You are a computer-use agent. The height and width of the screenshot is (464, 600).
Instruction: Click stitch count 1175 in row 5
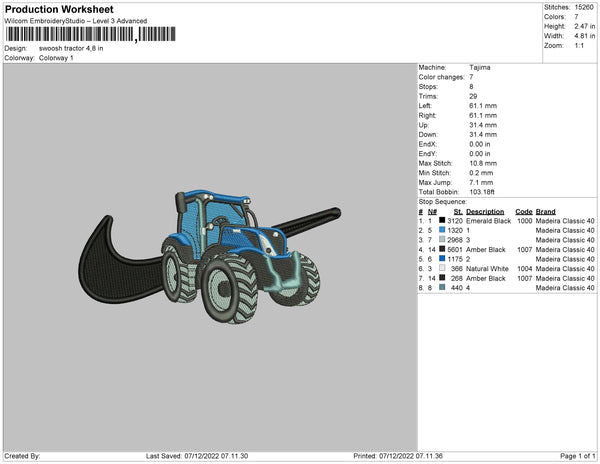click(x=455, y=259)
